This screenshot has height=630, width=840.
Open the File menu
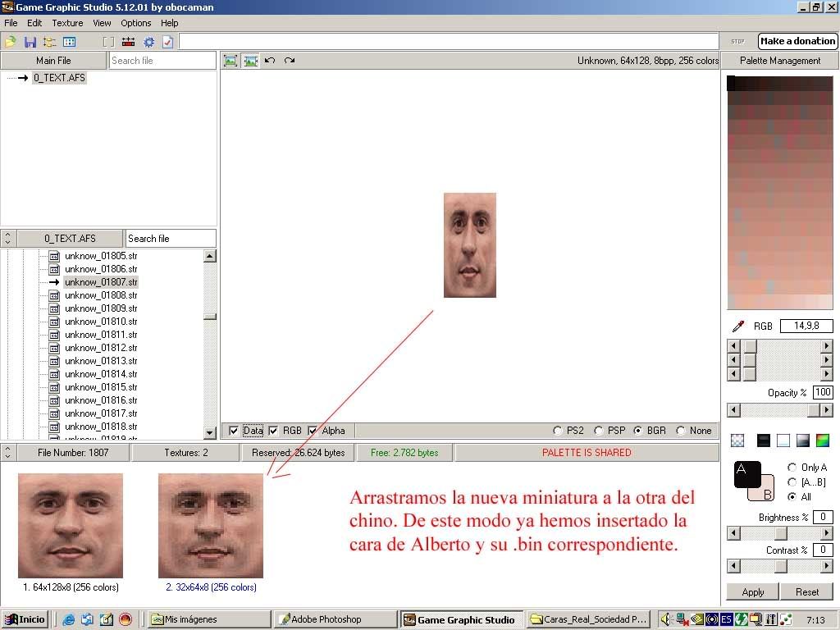11,23
